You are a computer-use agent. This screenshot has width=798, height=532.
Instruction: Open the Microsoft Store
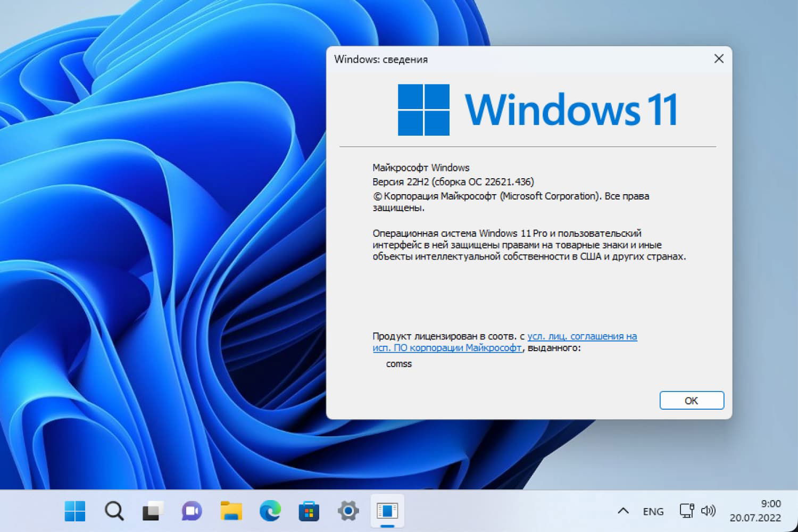coord(309,511)
